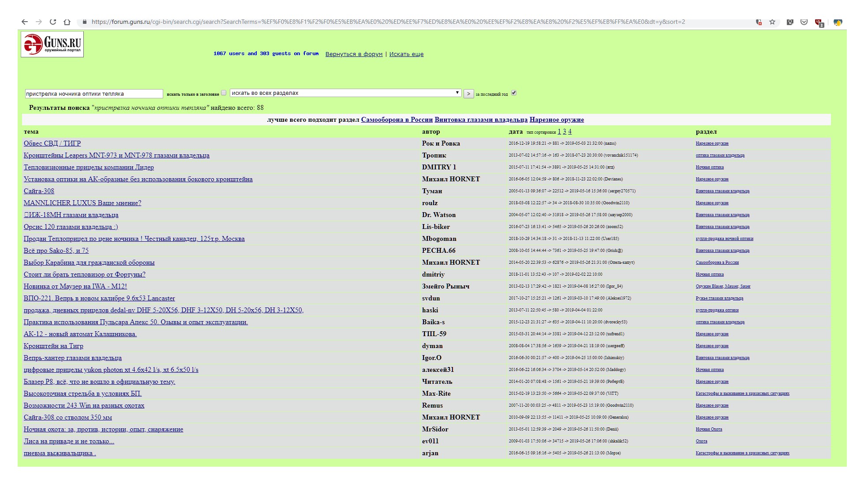
Task: Open 'искать во всех разделах' dropdown
Action: (345, 93)
